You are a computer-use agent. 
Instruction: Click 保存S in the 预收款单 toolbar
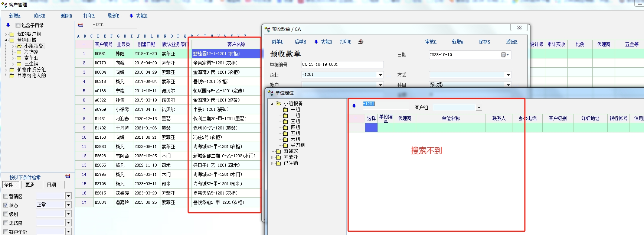pyautogui.click(x=484, y=42)
